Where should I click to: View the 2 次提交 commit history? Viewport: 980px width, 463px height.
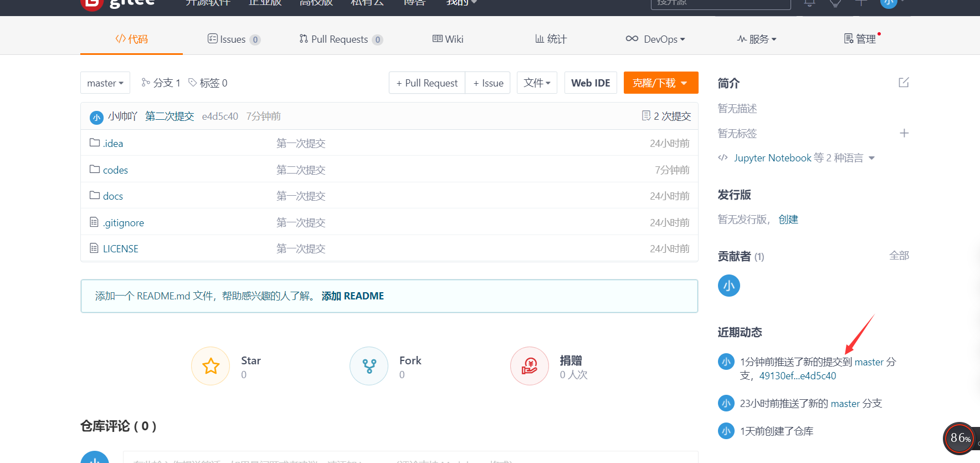[x=666, y=116]
